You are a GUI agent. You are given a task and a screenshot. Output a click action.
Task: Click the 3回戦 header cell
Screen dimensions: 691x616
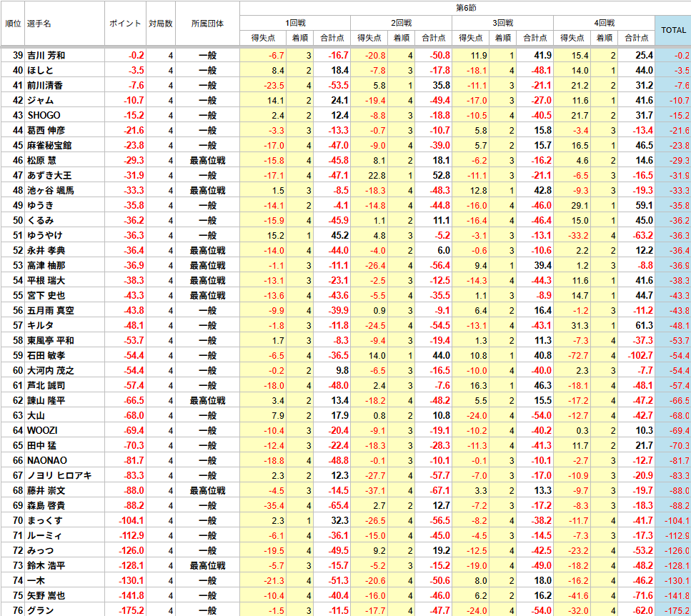[502, 23]
